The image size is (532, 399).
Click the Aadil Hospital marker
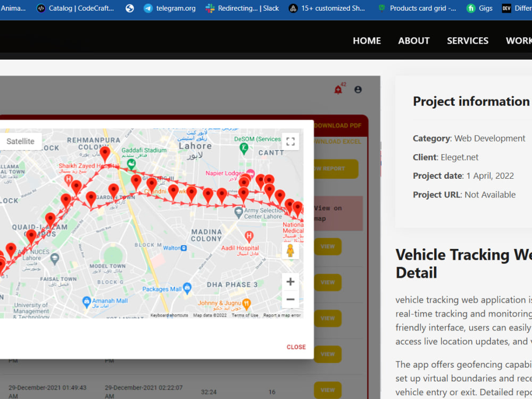249,237
